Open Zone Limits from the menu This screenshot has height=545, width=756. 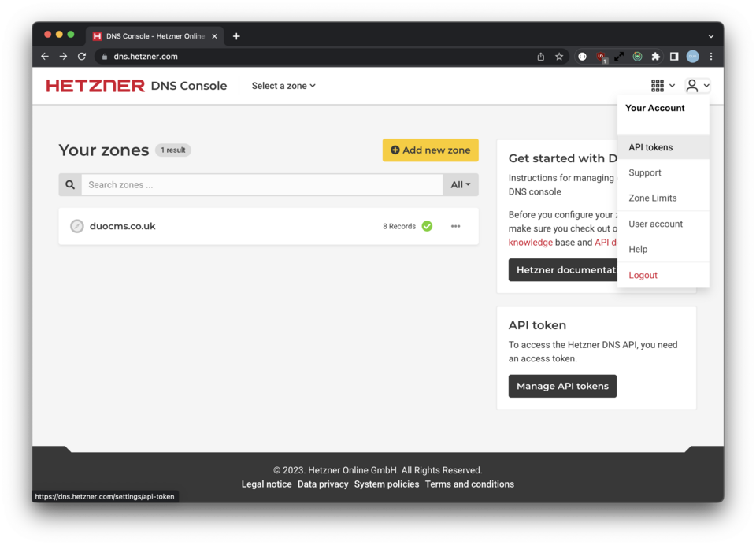pos(663,198)
